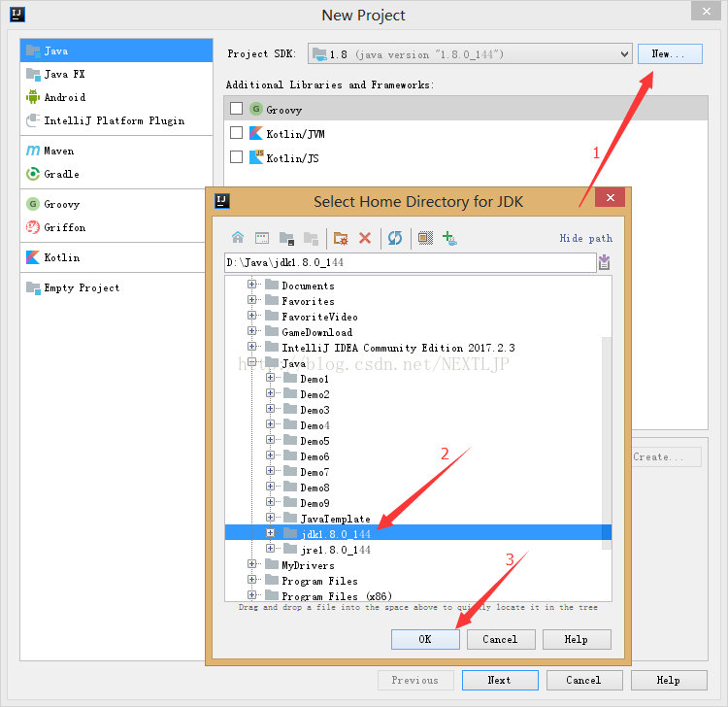Open the Project SDK dropdown
728x707 pixels.
[470, 54]
